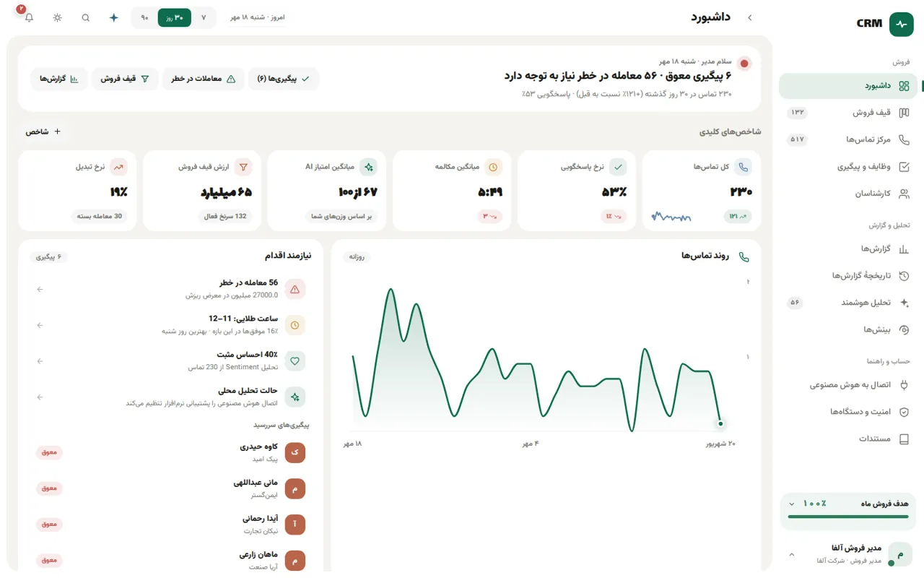Open the notifications bell icon
This screenshot has width=924, height=578.
[29, 17]
